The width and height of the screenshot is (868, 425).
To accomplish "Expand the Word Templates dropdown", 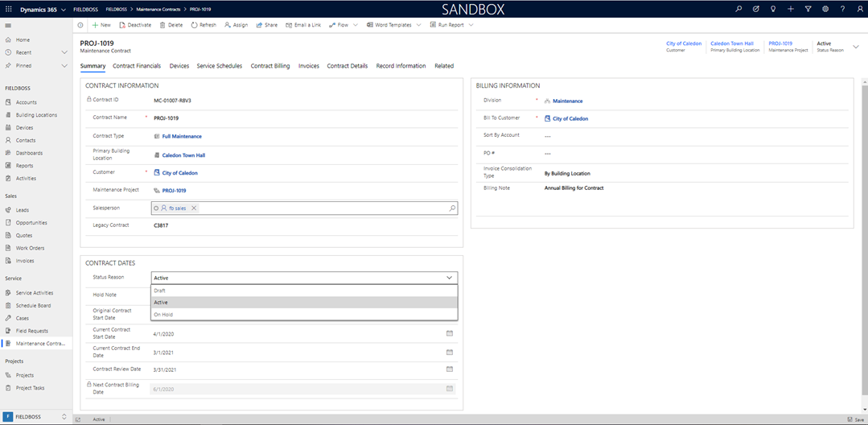I will coord(418,25).
